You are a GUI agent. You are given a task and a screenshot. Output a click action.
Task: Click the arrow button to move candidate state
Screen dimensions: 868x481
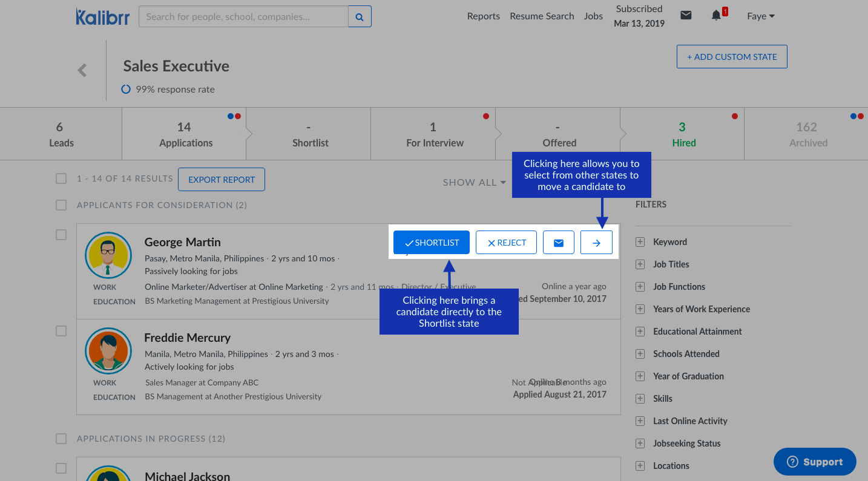point(596,243)
